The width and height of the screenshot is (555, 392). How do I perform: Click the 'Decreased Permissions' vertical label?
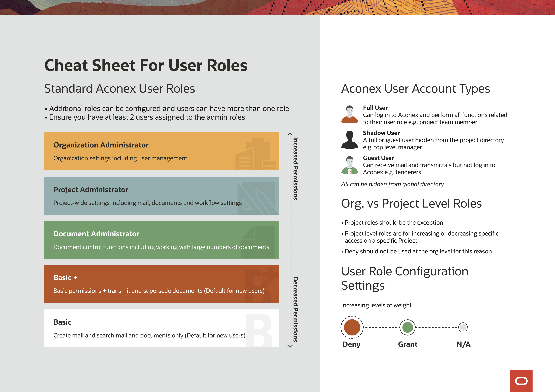pyautogui.click(x=295, y=309)
